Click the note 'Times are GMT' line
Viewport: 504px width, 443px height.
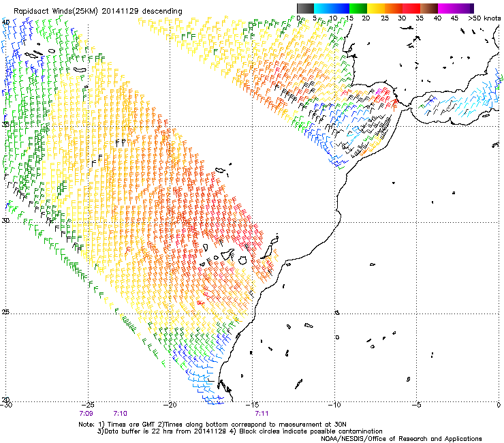point(212,425)
